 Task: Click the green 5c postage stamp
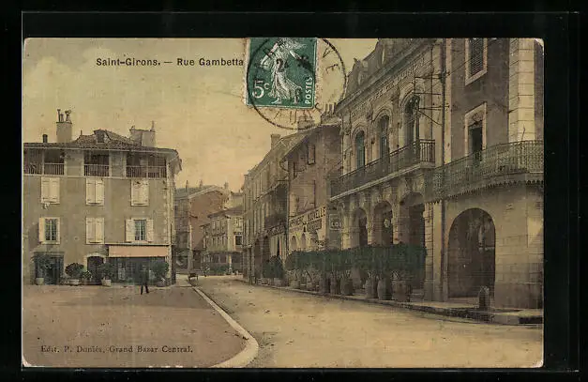tap(281, 72)
